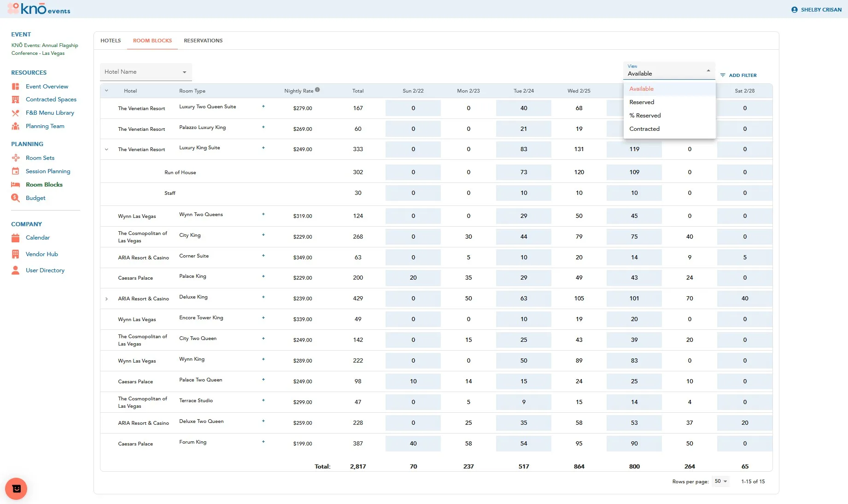Click plus icon for Luxury Two Queen Suite
This screenshot has height=504, width=848.
(263, 106)
